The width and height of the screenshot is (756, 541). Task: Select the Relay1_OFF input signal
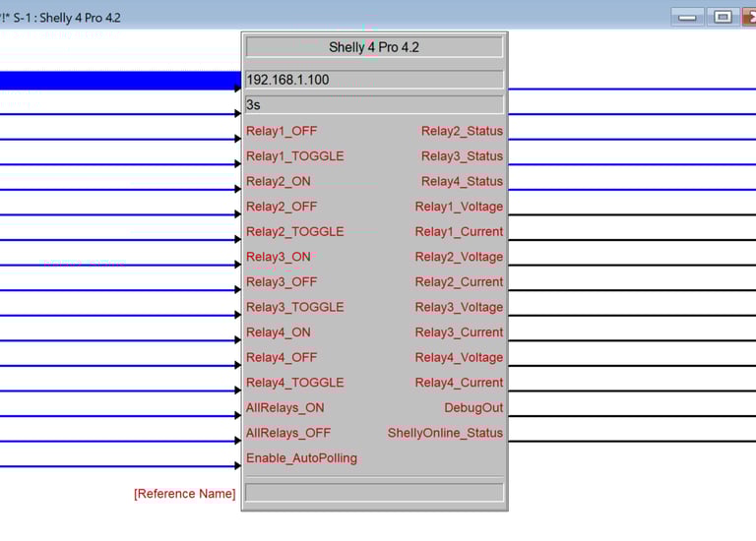[x=282, y=131]
